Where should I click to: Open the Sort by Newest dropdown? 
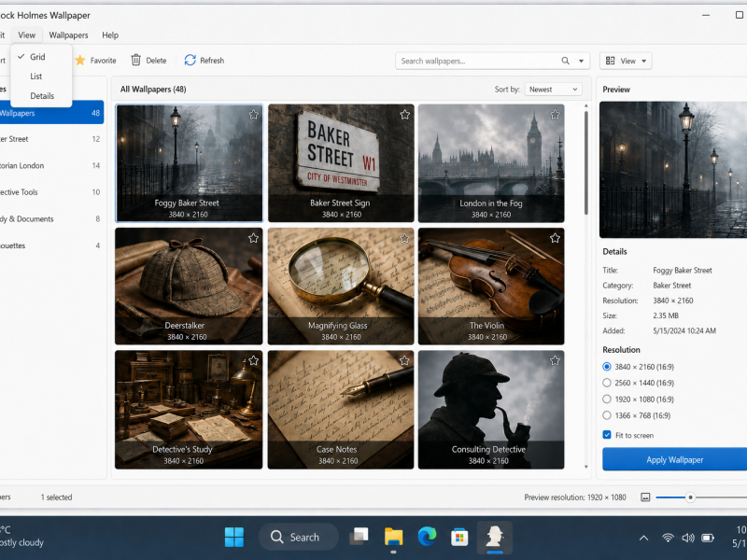point(553,89)
